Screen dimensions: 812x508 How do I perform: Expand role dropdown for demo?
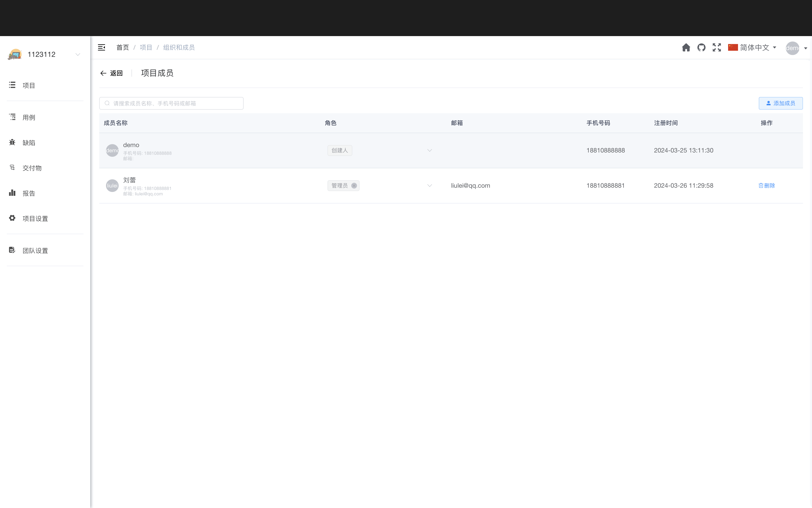(429, 150)
